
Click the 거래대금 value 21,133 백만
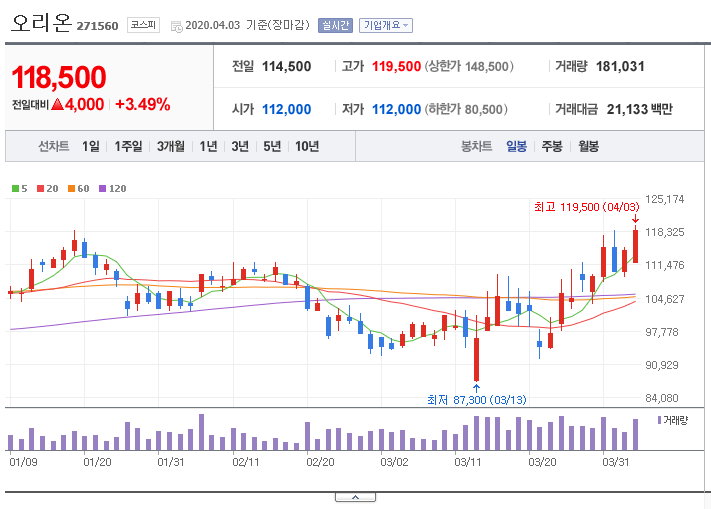click(x=640, y=109)
